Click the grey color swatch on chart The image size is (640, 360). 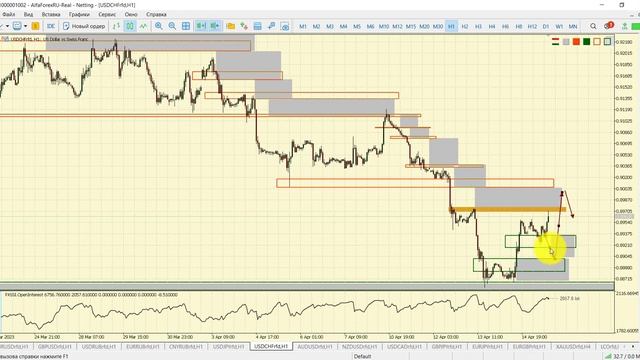tap(566, 42)
